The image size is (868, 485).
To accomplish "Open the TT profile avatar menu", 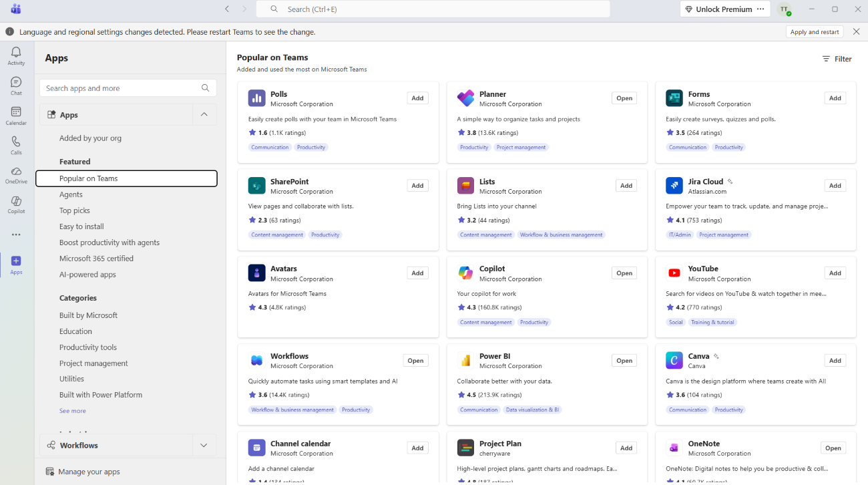I will coord(784,9).
